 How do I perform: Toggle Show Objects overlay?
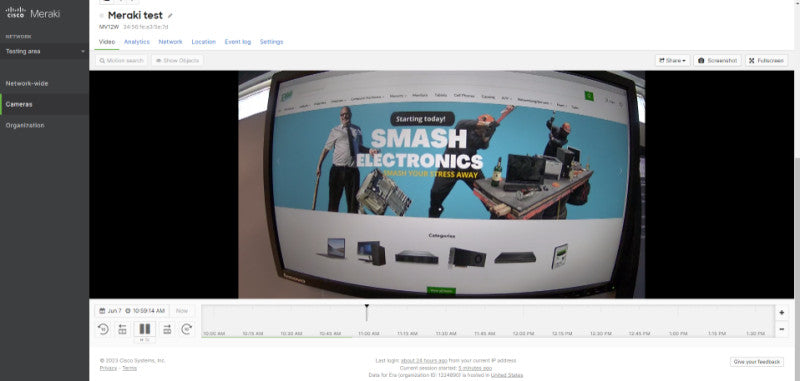[x=177, y=60]
